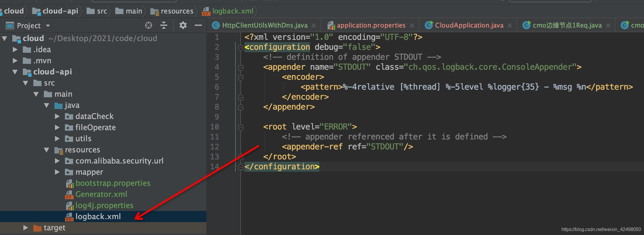This screenshot has height=235, width=644.
Task: Collapse the main folder
Action: (36, 94)
